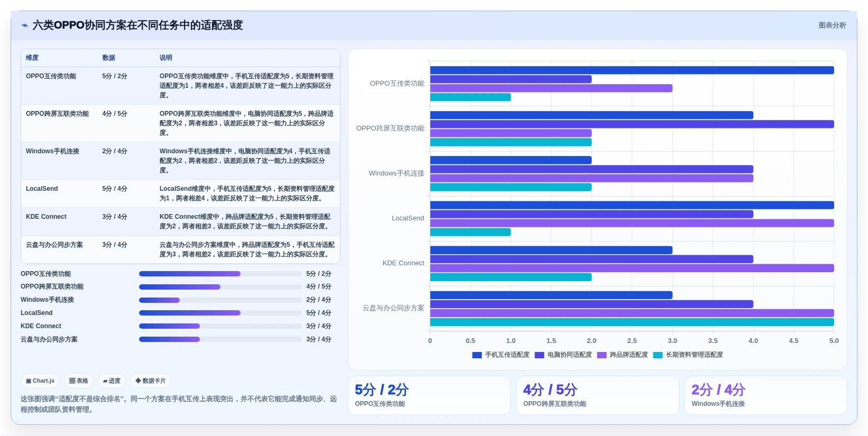Click the 2分 / 4分 cell in Windows手机连接 table row

pos(115,151)
